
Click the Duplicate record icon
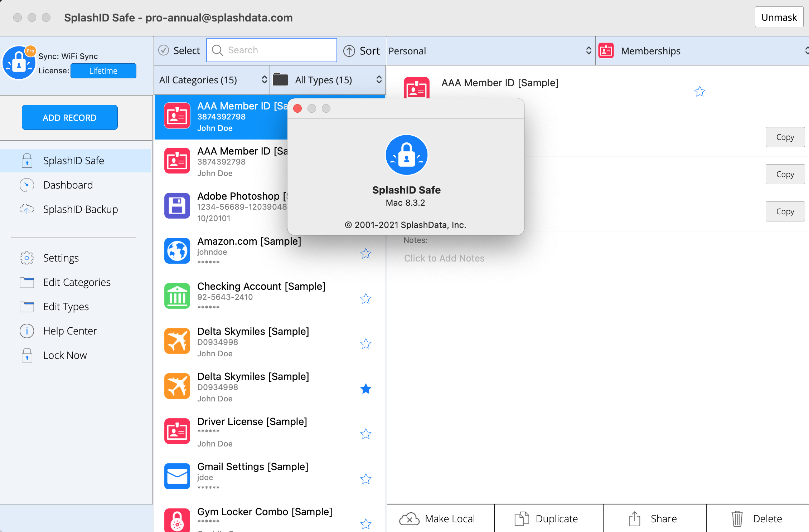tap(522, 519)
